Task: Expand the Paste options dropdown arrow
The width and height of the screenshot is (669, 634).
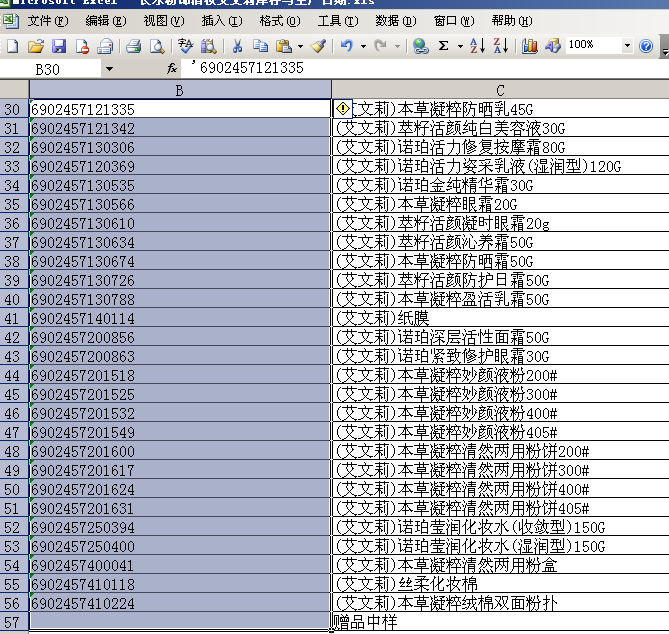Action: point(300,46)
